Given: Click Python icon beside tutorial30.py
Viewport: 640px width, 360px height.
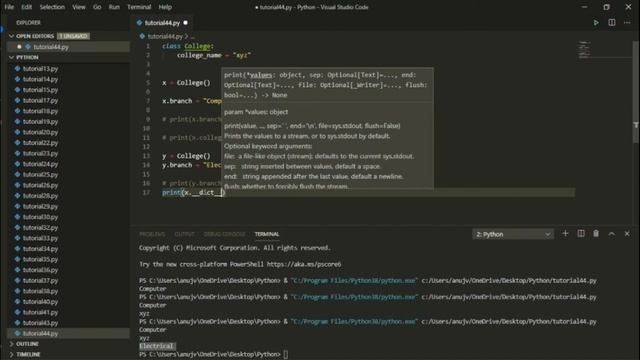Looking at the screenshot, I should (18, 217).
